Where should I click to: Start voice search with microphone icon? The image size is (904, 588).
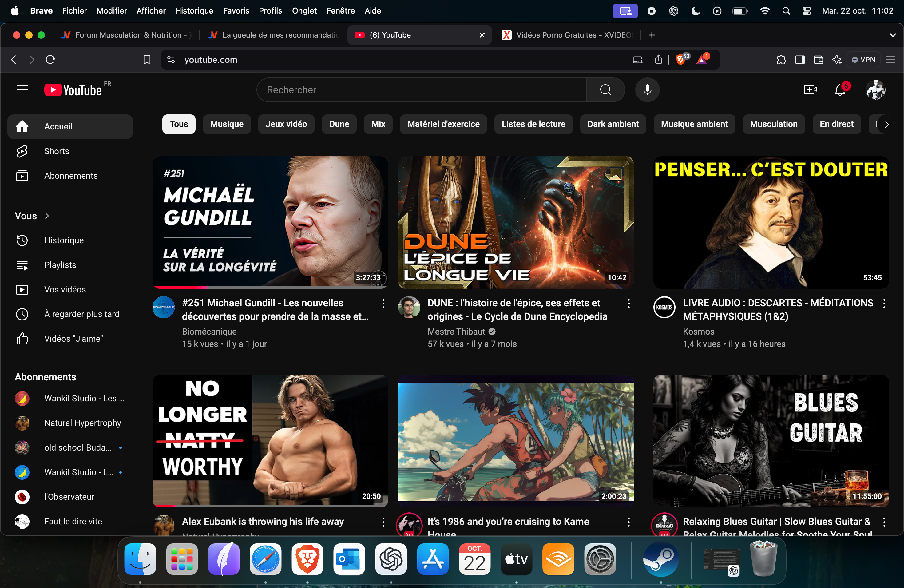coord(647,90)
